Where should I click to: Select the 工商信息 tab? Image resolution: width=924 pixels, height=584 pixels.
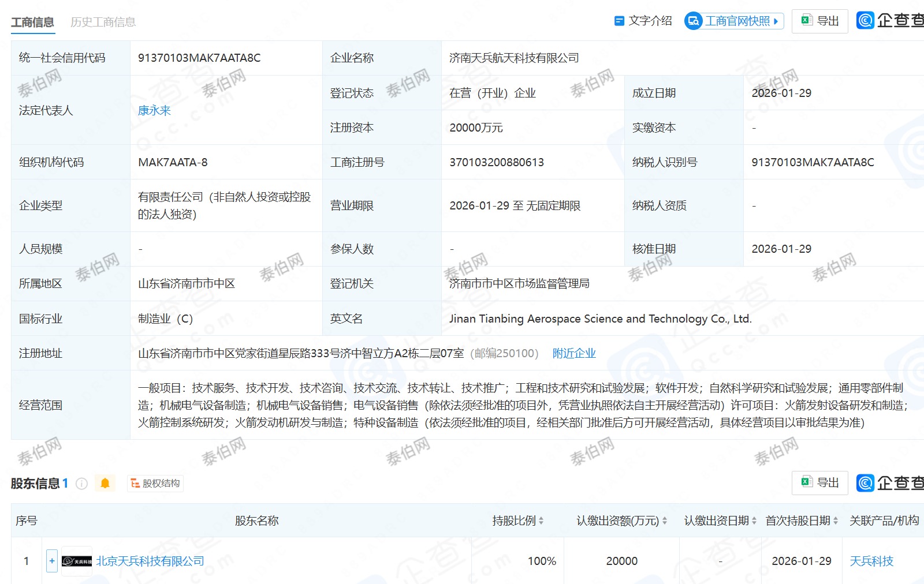click(32, 23)
